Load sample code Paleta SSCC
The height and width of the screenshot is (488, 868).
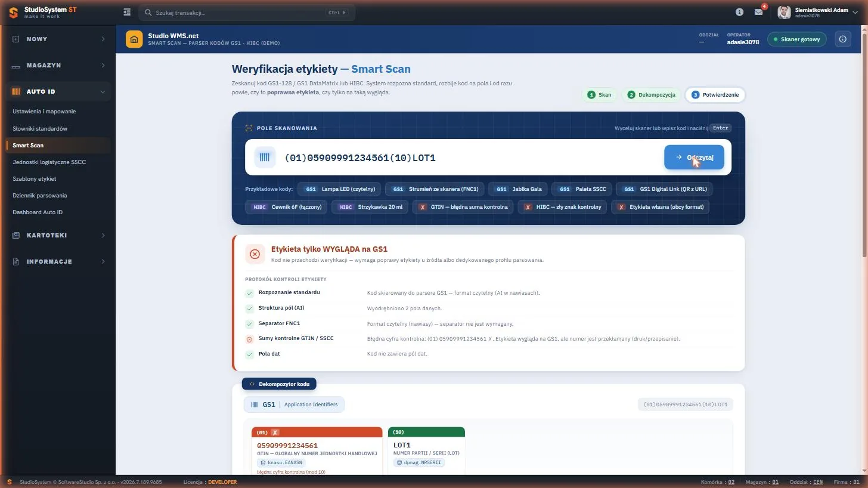581,189
